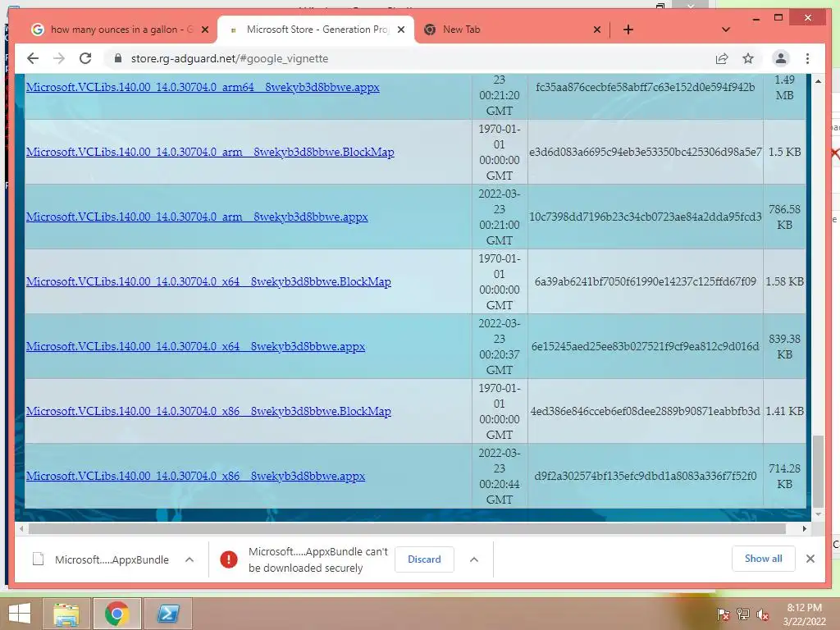Image resolution: width=840 pixels, height=630 pixels.
Task: Go back using the browser back arrow
Action: 33,58
